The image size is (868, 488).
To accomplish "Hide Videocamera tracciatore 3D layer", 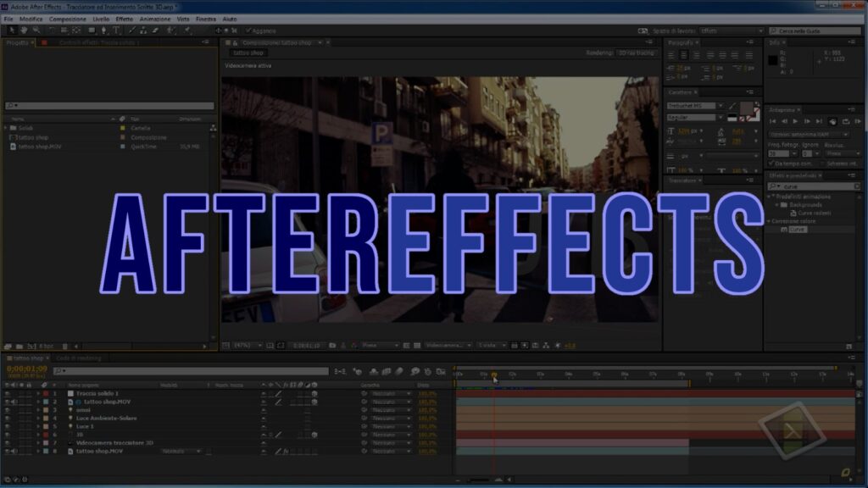I will [x=7, y=442].
